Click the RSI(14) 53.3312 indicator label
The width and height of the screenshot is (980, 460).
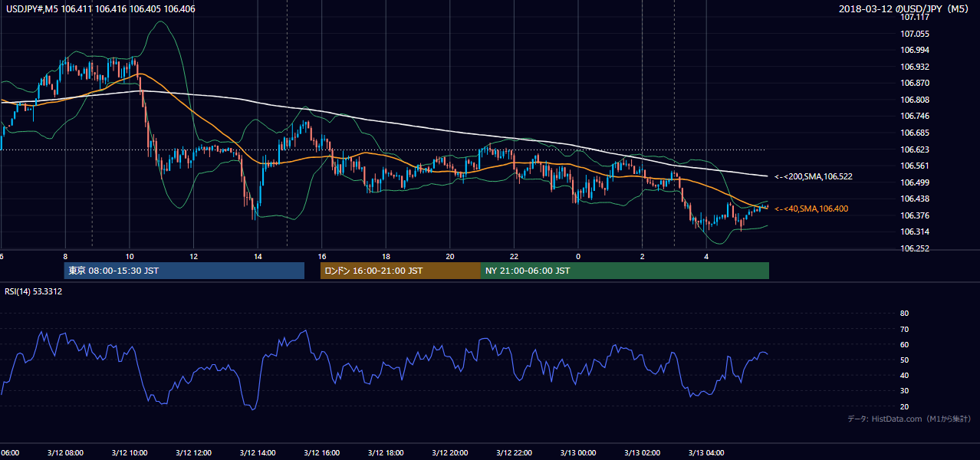[x=34, y=291]
